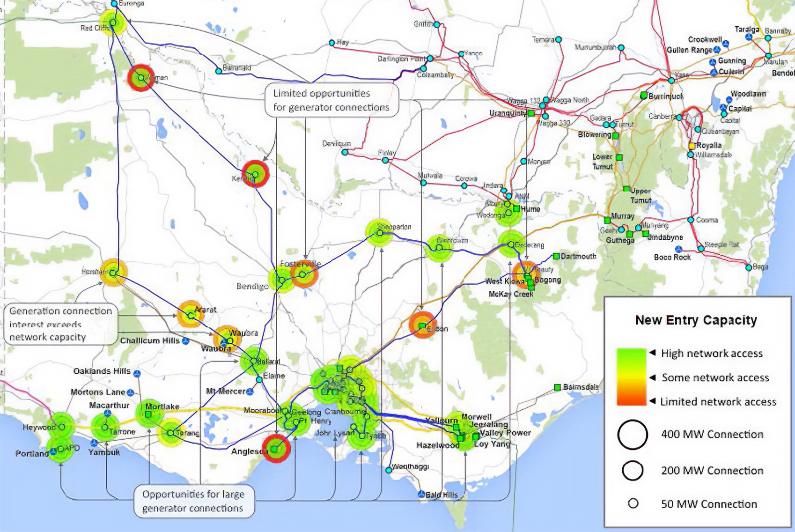Click the 50 MW Connection legend circle
795x532 pixels.
coord(633,503)
